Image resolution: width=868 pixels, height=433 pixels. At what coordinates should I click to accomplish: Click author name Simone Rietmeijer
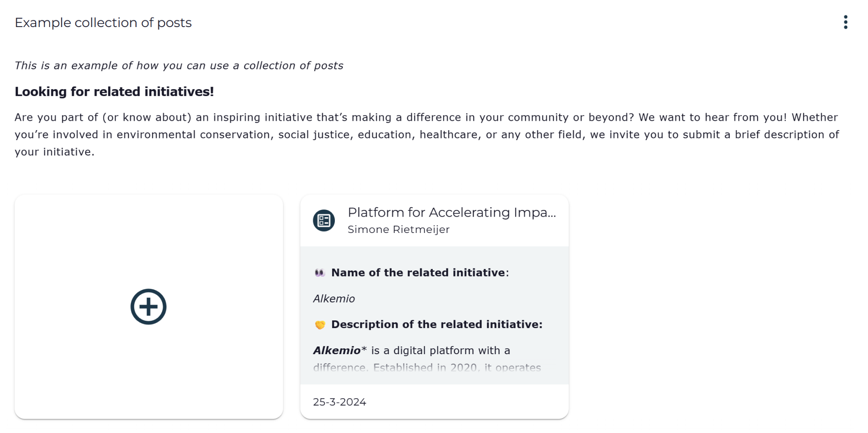click(x=398, y=229)
